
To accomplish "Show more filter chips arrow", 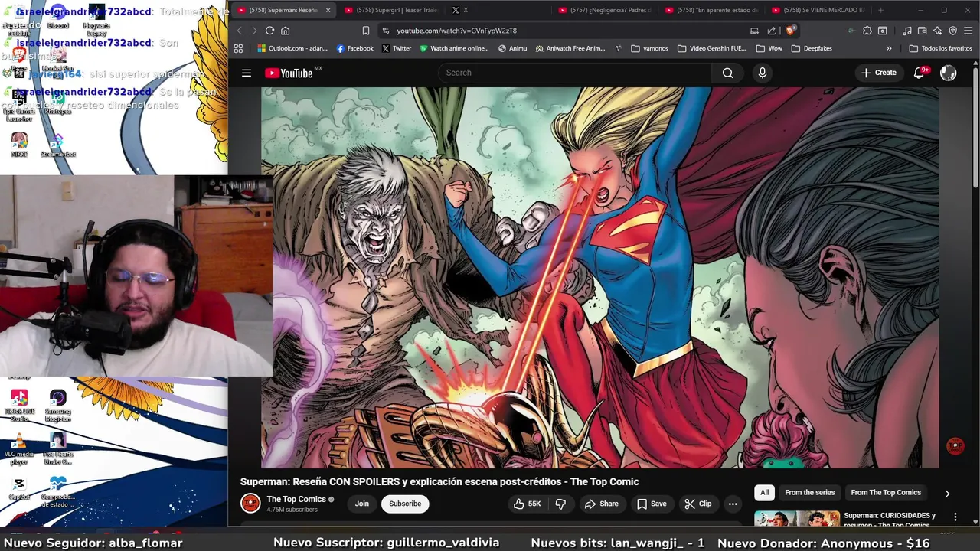I will pyautogui.click(x=947, y=494).
